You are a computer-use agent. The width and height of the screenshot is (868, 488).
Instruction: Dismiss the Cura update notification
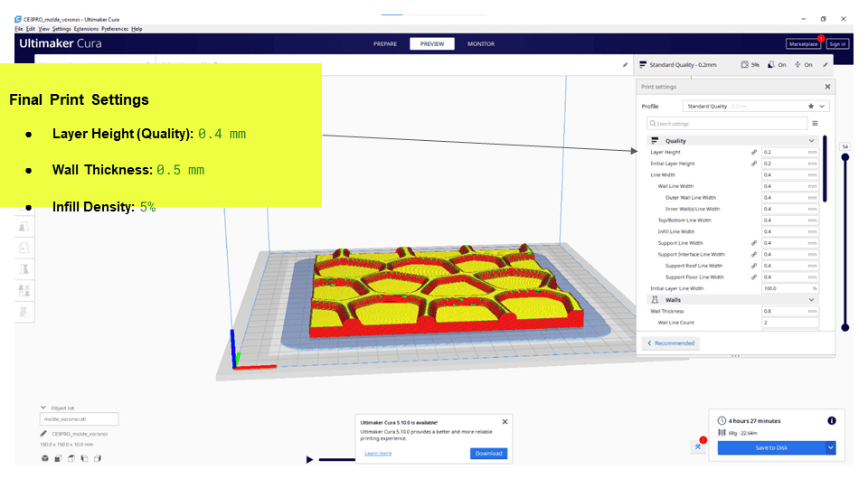tap(505, 421)
